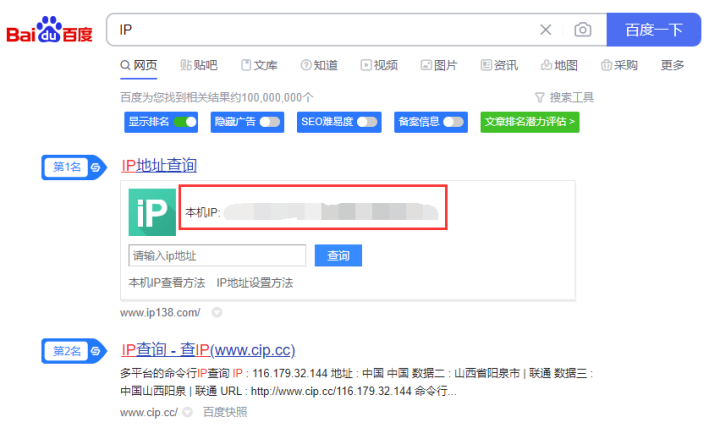Open the 图片 tab

pyautogui.click(x=439, y=65)
